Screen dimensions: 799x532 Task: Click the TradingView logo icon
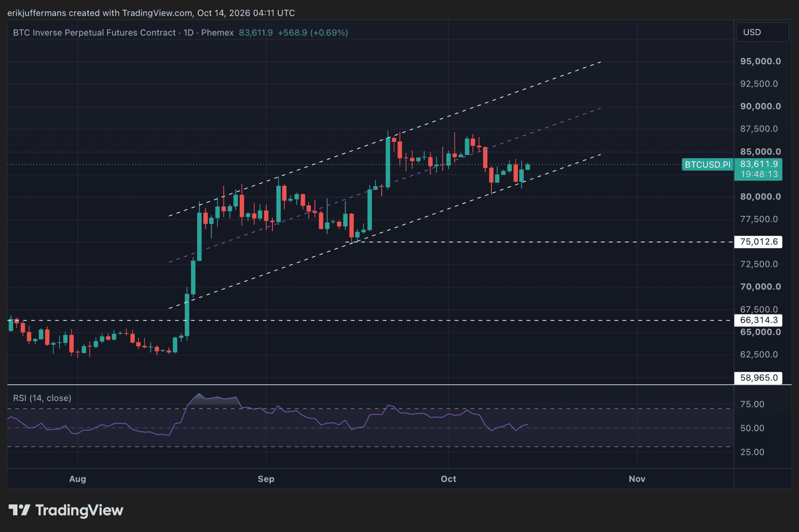(19, 510)
